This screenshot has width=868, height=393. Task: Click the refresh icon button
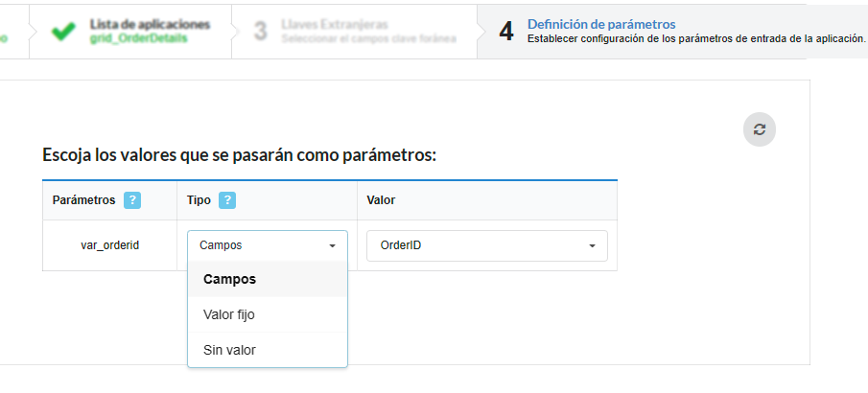pyautogui.click(x=759, y=129)
